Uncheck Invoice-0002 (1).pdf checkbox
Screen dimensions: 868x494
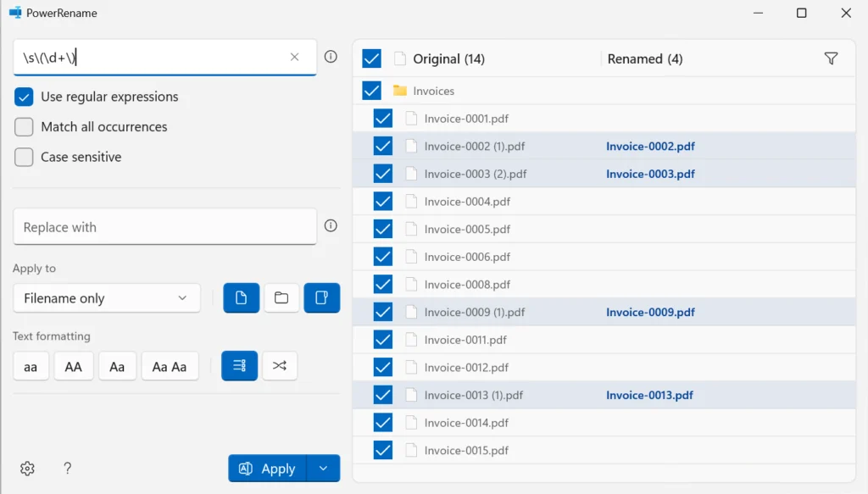pos(382,146)
